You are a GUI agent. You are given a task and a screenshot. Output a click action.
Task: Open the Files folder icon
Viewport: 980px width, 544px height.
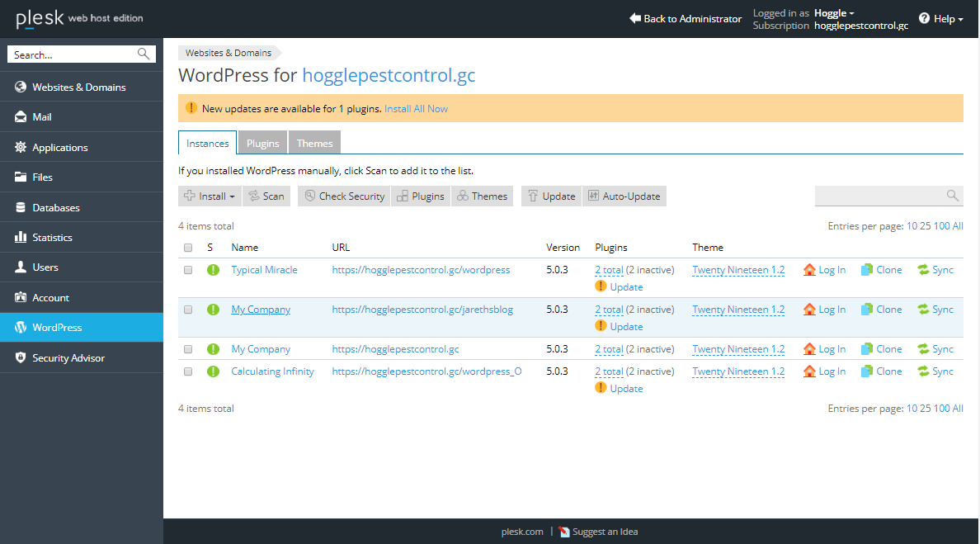coord(21,177)
